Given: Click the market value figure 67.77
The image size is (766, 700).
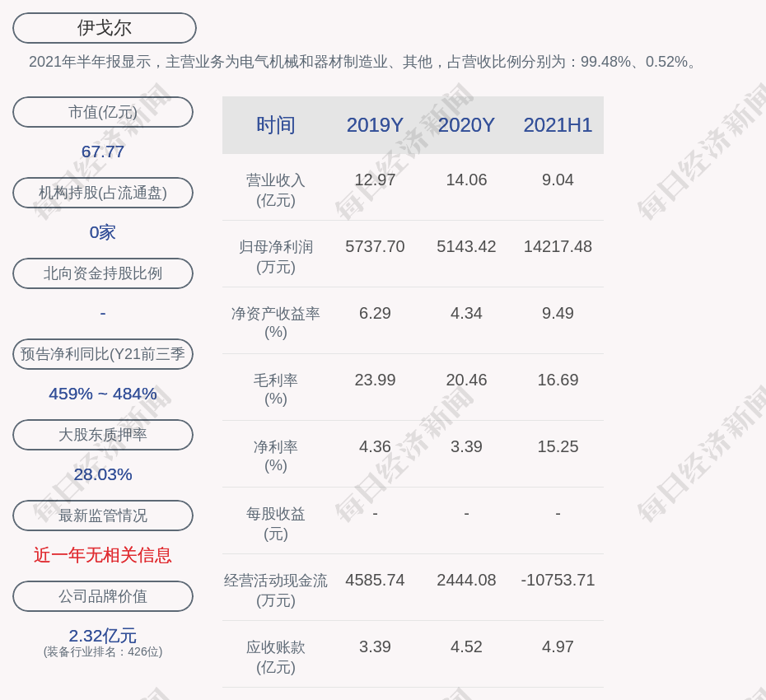Looking at the screenshot, I should [103, 152].
